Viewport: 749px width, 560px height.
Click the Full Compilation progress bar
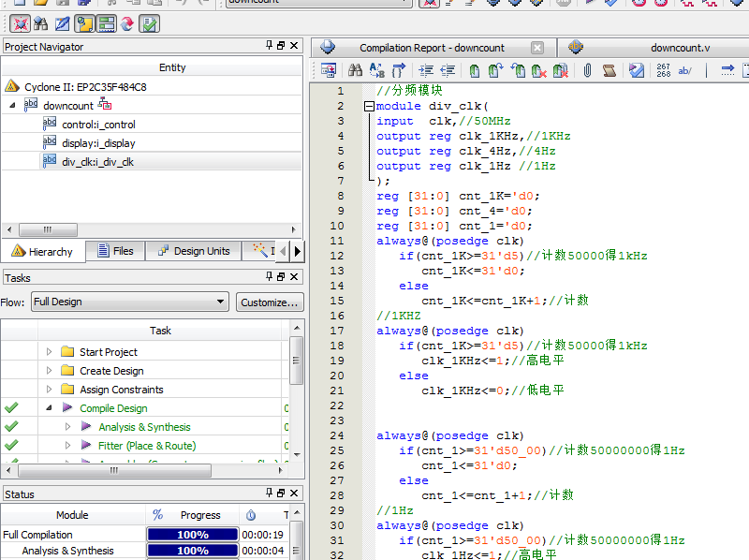click(192, 535)
